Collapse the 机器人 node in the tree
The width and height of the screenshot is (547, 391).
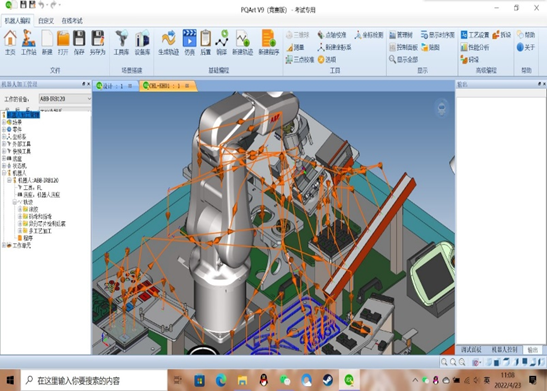[x=4, y=173]
